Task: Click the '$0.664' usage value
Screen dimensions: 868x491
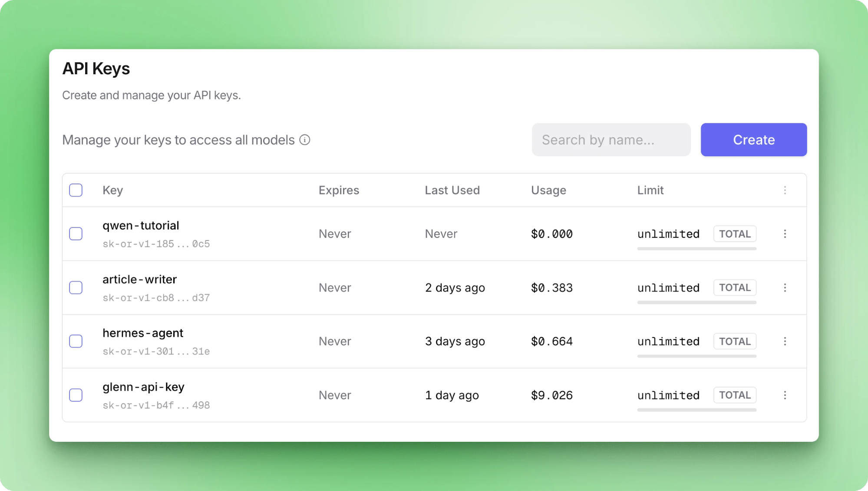Action: click(552, 342)
